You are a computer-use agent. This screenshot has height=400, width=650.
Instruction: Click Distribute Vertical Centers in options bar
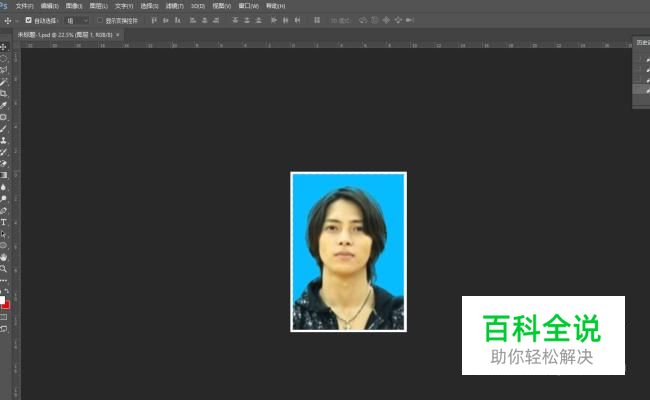(x=247, y=20)
